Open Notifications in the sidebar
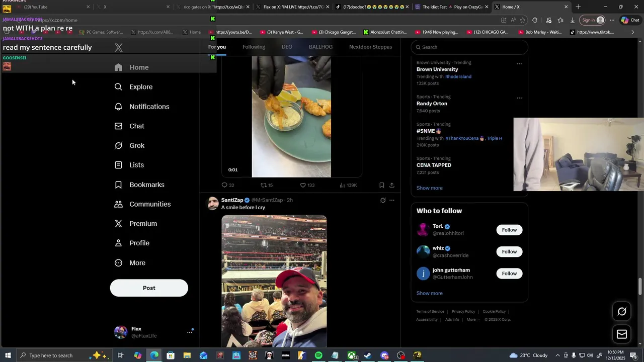 click(142, 107)
